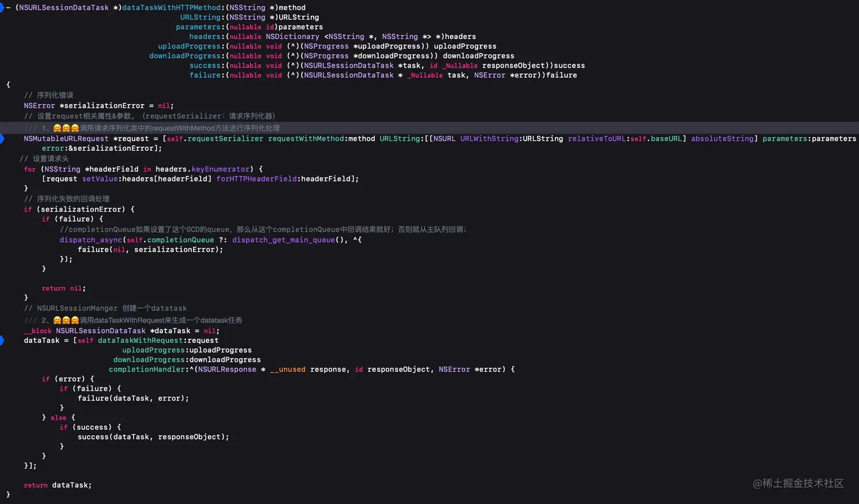Click the 'uploadProgress:uploadProgress' argument line
The height and width of the screenshot is (504, 859).
187,350
